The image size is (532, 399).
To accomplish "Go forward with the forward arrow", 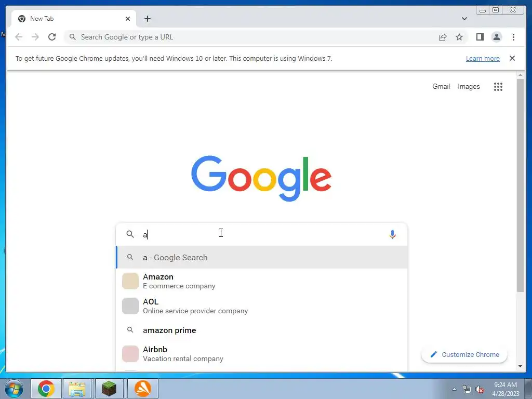I will click(35, 37).
